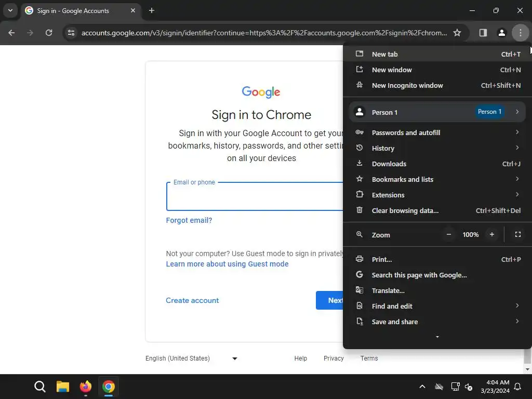Image resolution: width=532 pixels, height=399 pixels.
Task: Expand Find and edit submenu
Action: tap(437, 306)
